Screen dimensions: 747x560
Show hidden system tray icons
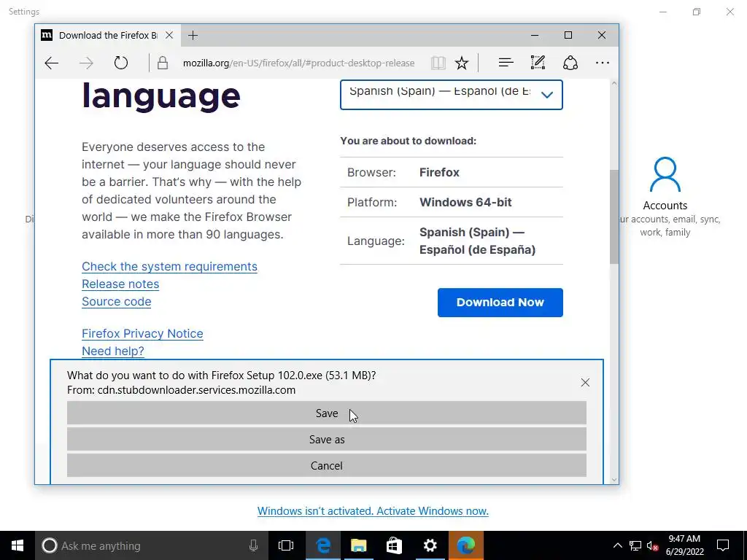(x=617, y=545)
